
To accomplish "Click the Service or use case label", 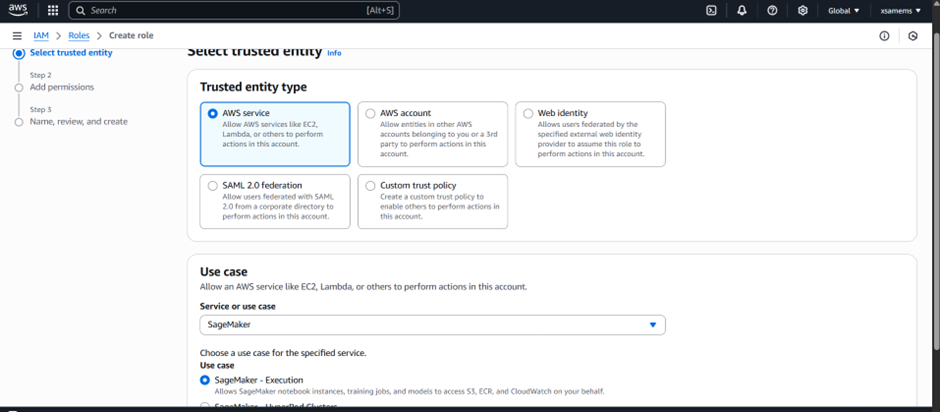I will tap(237, 306).
